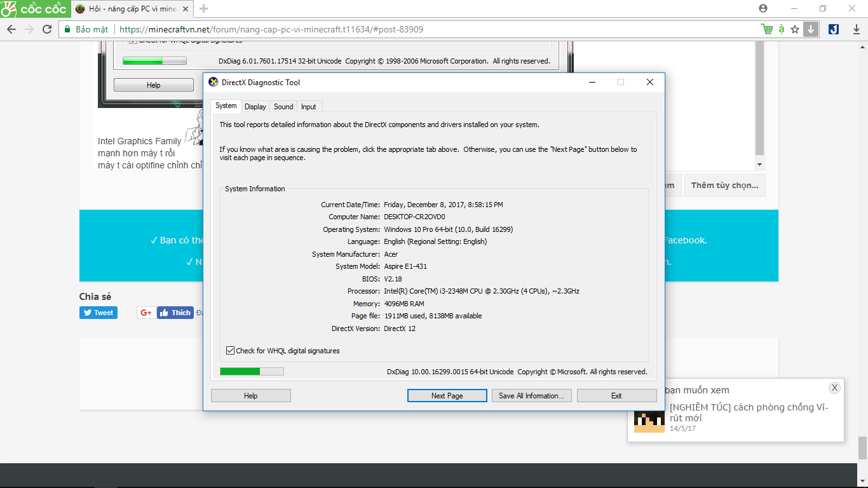The height and width of the screenshot is (488, 868).
Task: Click the DirectX Diagnostic Tool title icon
Action: coord(214,82)
